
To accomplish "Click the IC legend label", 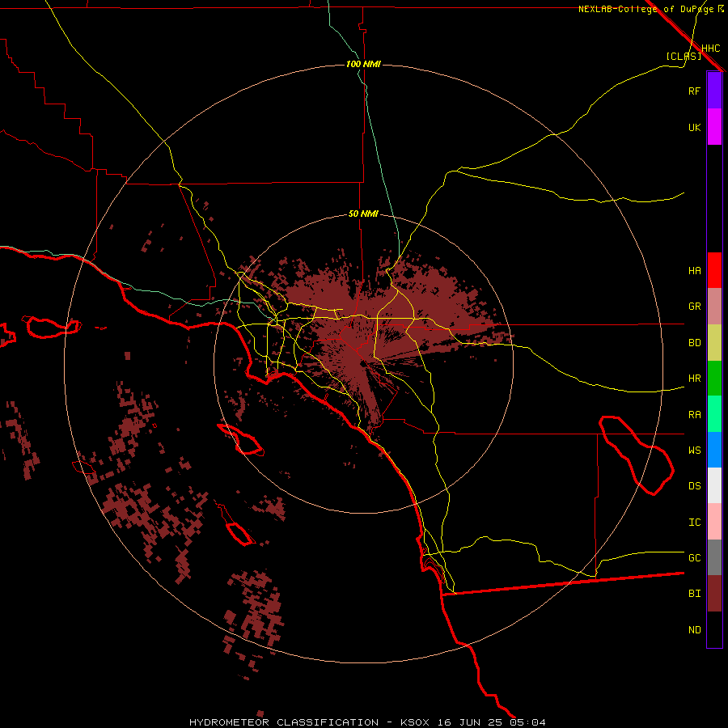I will pyautogui.click(x=694, y=523).
